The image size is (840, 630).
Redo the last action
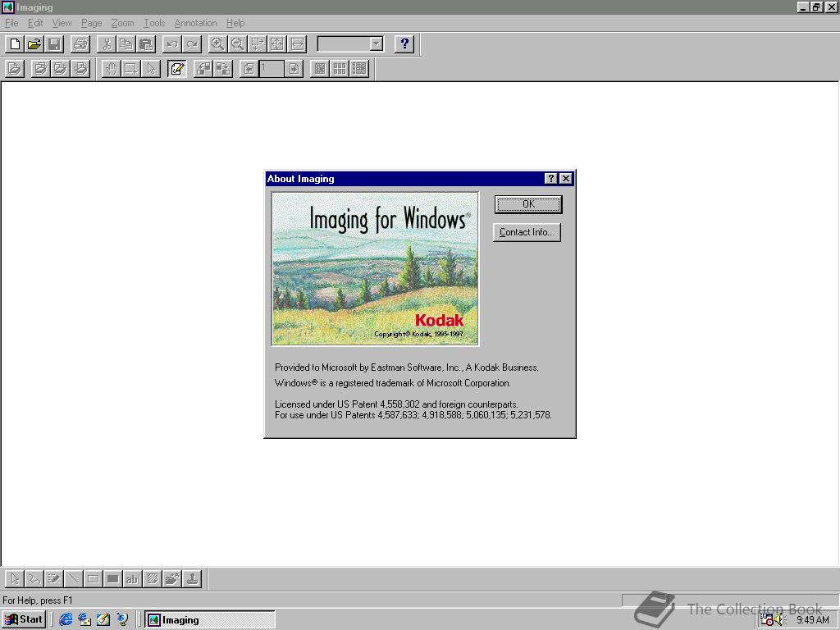192,44
